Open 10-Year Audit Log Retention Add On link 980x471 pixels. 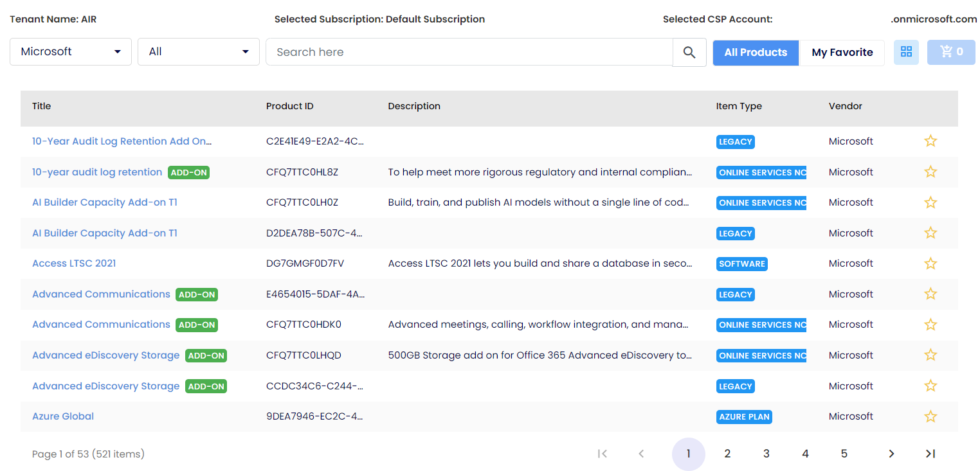(x=122, y=141)
